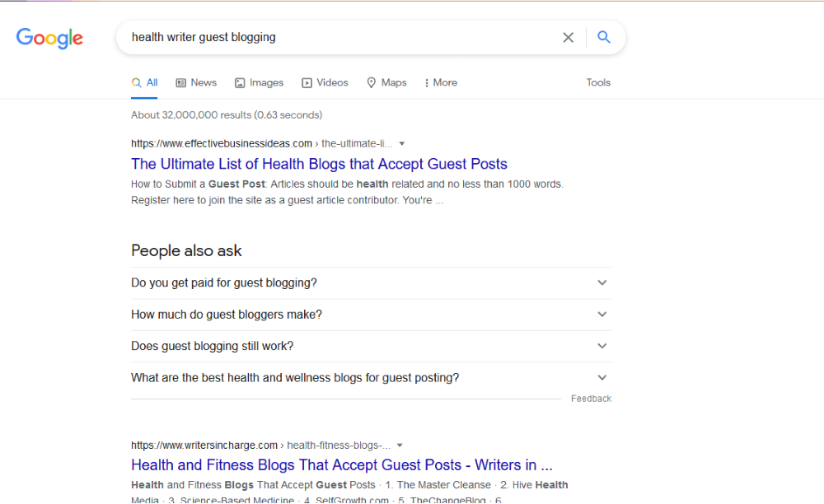Screen dimensions: 824x504
Task: Open the Tools search filter
Action: tap(598, 82)
